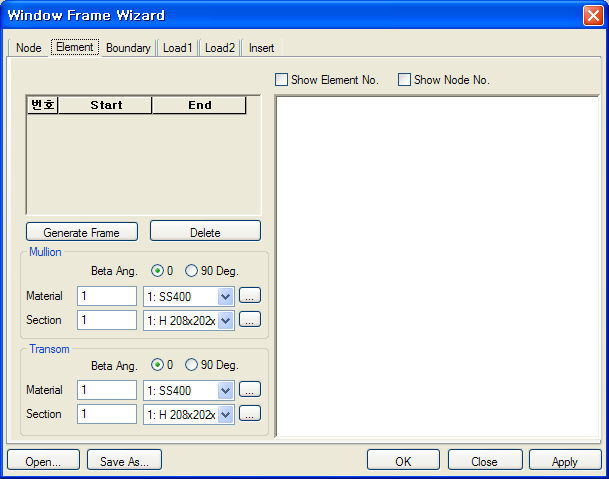The height and width of the screenshot is (479, 609).
Task: Open the Boundary tab
Action: [128, 48]
